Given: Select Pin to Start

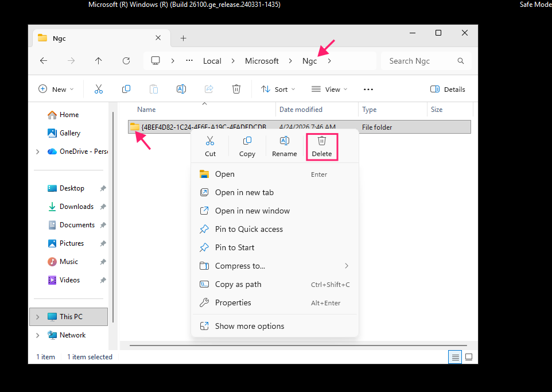Looking at the screenshot, I should pos(275,247).
